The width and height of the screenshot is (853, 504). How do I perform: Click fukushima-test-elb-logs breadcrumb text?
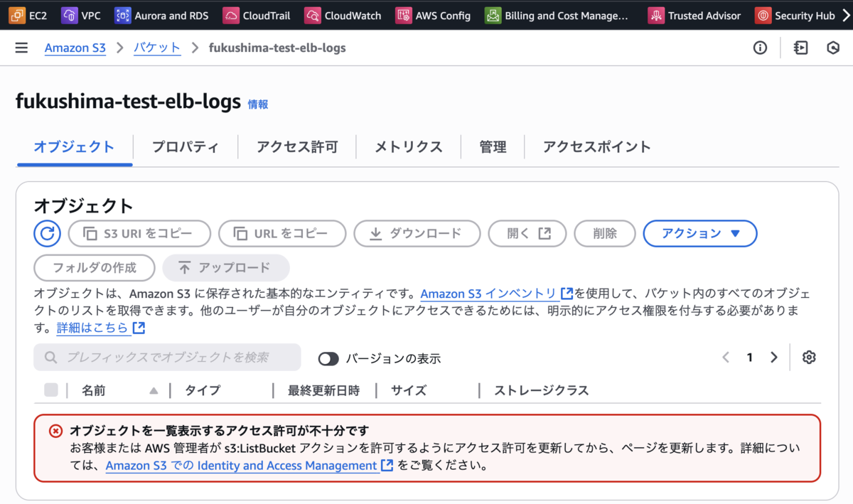[x=277, y=48]
